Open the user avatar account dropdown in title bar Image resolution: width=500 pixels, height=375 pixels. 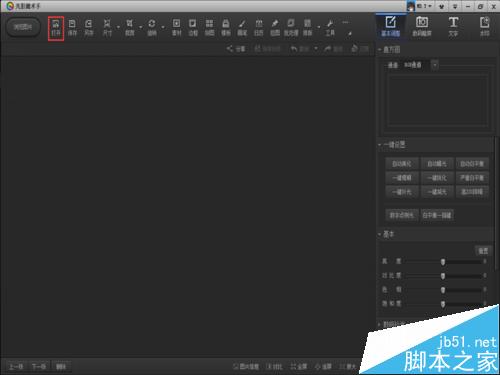(x=420, y=6)
